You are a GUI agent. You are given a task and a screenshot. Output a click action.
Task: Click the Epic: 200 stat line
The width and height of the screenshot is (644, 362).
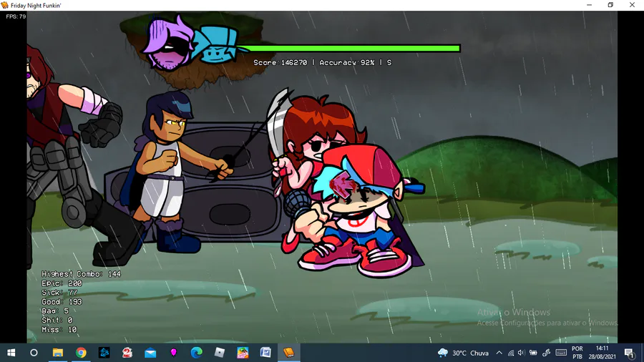pyautogui.click(x=62, y=283)
